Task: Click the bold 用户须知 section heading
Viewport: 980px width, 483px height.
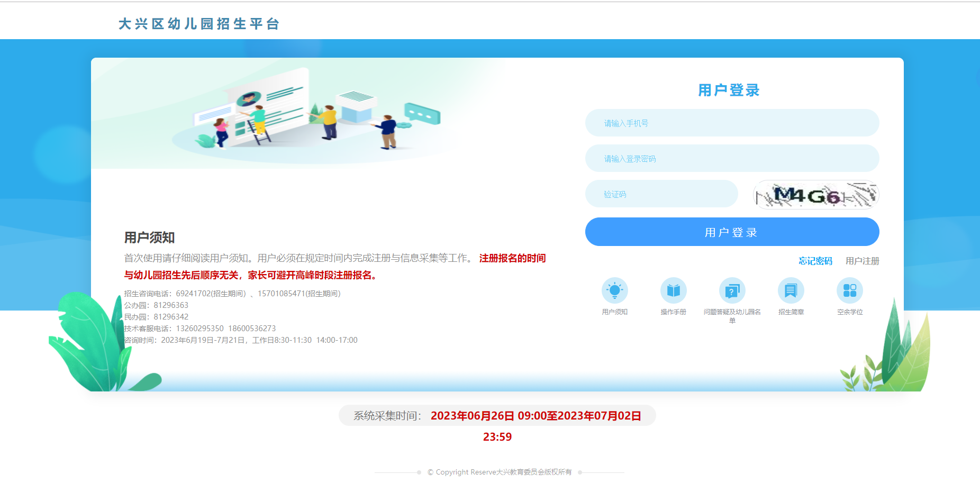Action: pyautogui.click(x=149, y=238)
